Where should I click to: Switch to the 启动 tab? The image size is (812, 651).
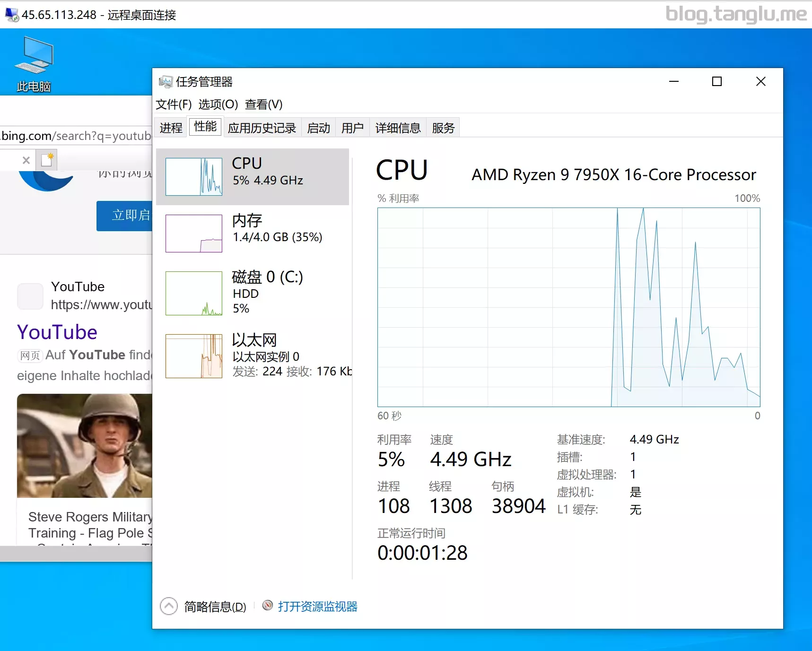(x=319, y=128)
